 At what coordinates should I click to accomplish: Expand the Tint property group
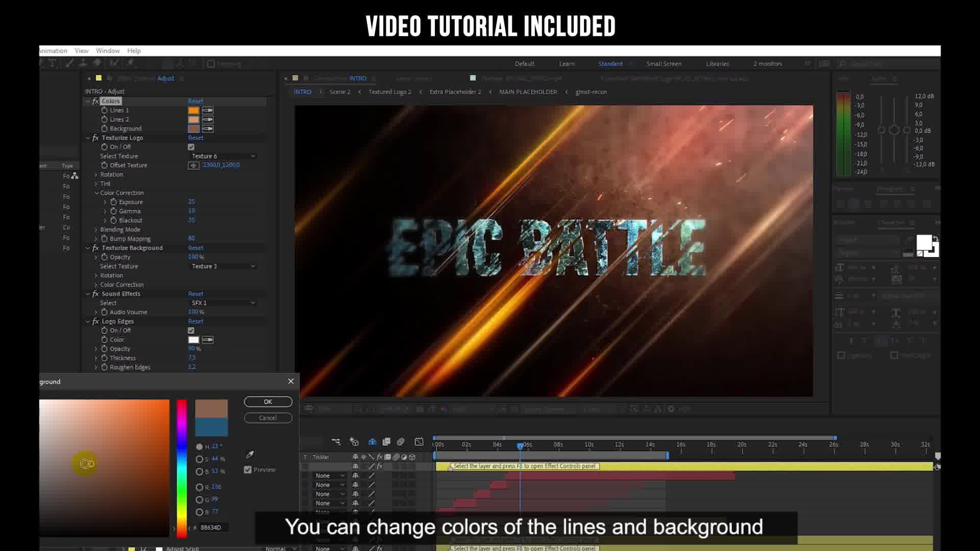[x=96, y=184]
